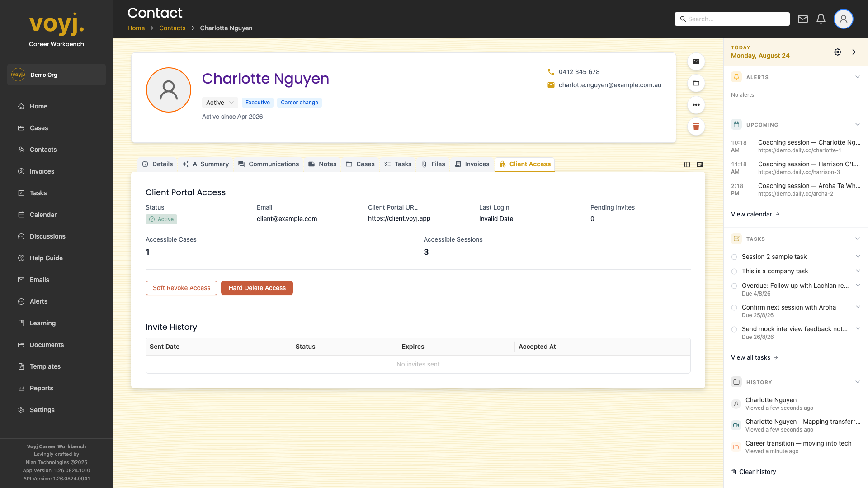868x488 pixels.
Task: Open the user profile avatar menu
Action: 844,19
